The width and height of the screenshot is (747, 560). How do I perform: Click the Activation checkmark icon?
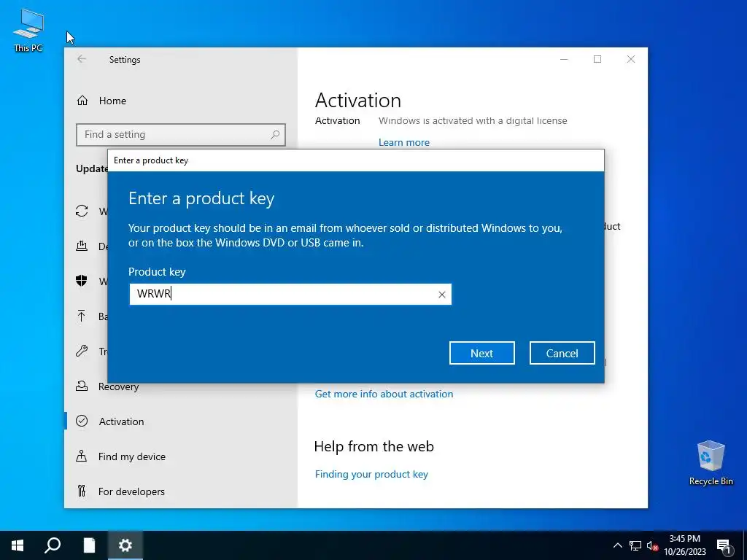[x=82, y=421]
